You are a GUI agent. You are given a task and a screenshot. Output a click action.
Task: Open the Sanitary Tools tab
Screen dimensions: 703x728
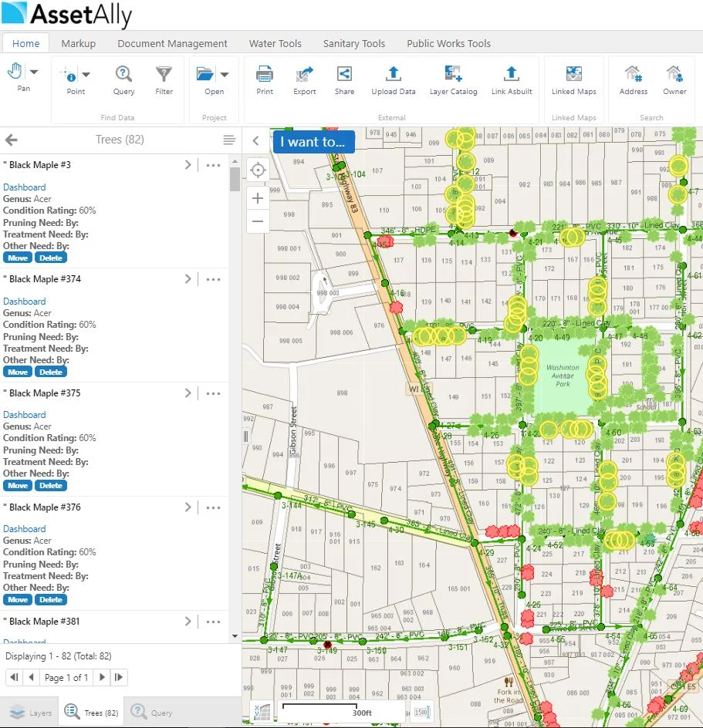coord(354,43)
